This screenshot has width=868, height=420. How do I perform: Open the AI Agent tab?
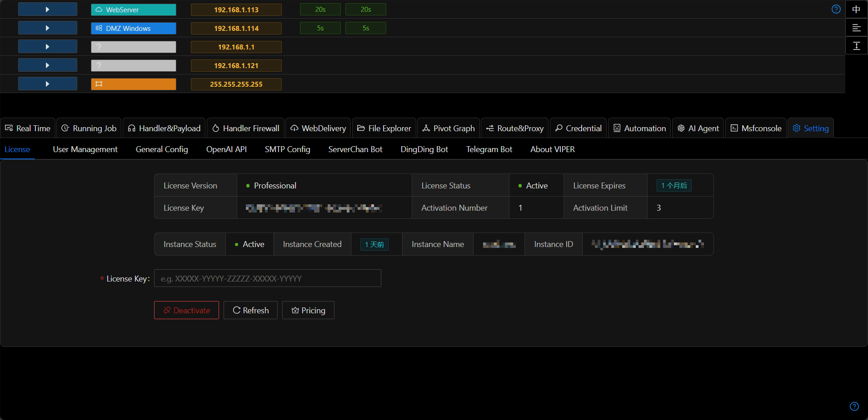(698, 128)
